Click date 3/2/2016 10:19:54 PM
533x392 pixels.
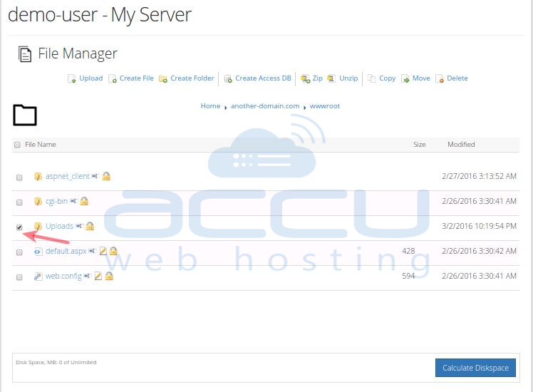pos(479,226)
